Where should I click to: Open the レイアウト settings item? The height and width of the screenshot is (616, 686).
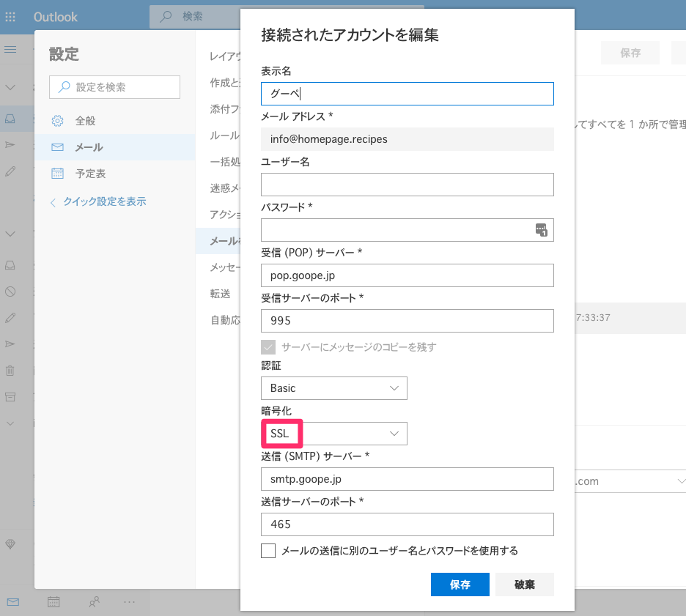click(x=225, y=56)
